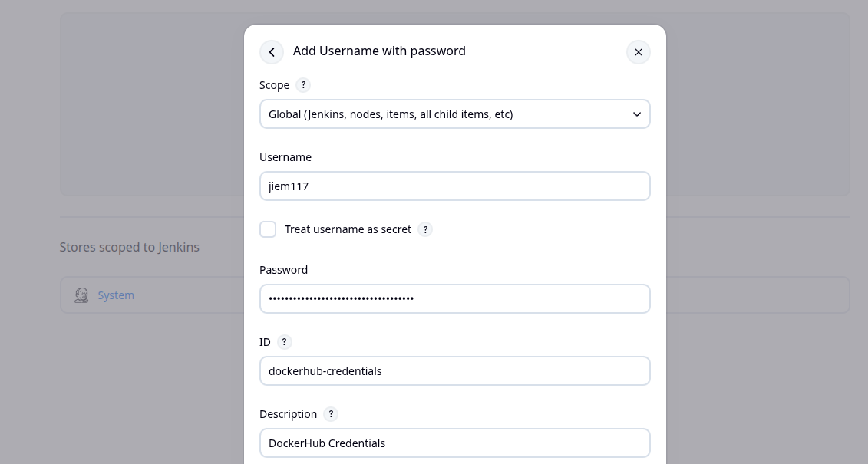Click the Description field with DockerHub Credentials

click(454, 443)
